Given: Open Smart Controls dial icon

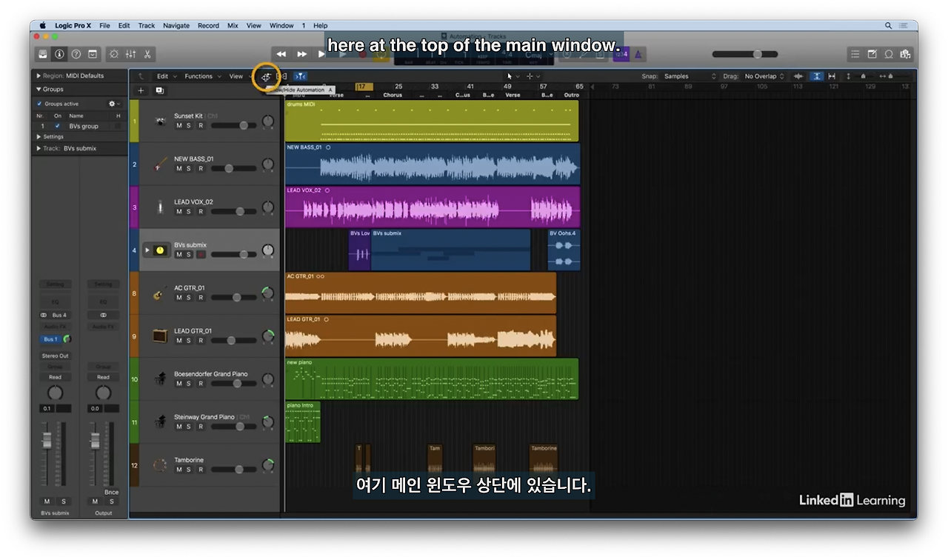Looking at the screenshot, I should 114,54.
